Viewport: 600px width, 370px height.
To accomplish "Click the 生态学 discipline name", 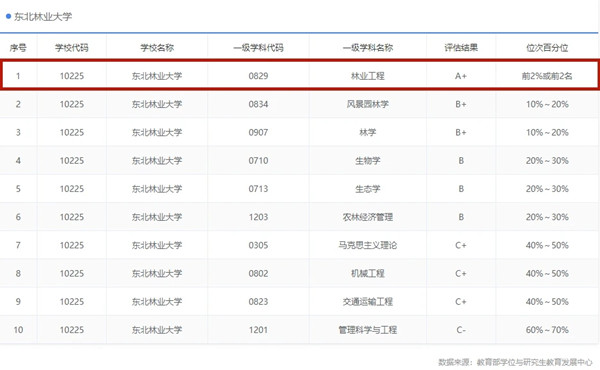I will click(368, 189).
